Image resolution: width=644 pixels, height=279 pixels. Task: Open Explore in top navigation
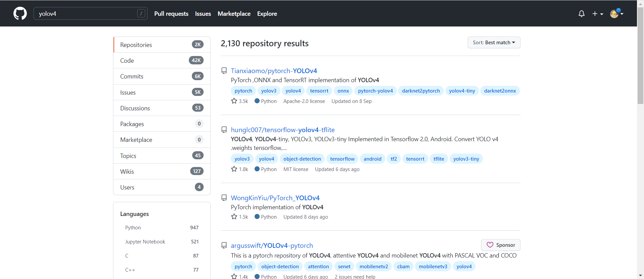267,14
